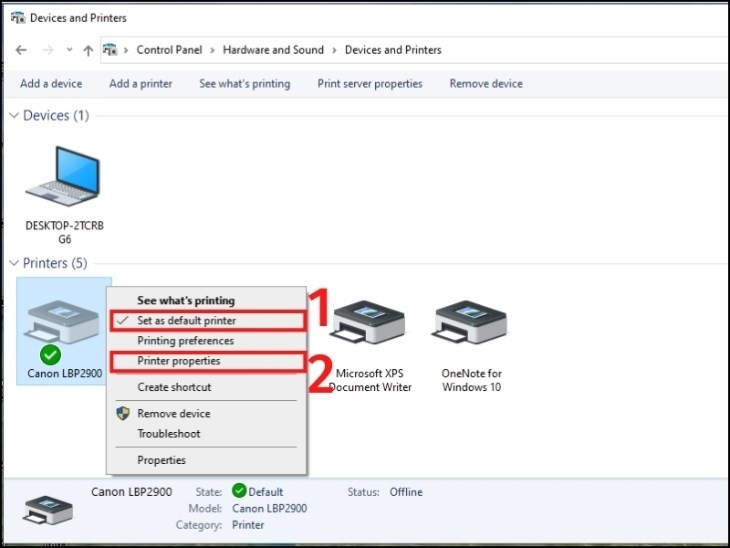
Task: Click Print server properties button
Action: [369, 84]
